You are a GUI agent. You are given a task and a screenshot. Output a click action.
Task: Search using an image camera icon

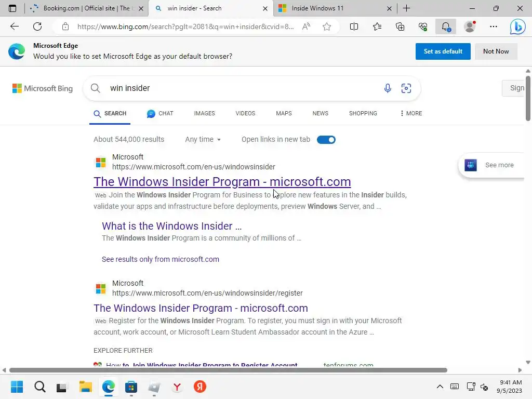(406, 88)
